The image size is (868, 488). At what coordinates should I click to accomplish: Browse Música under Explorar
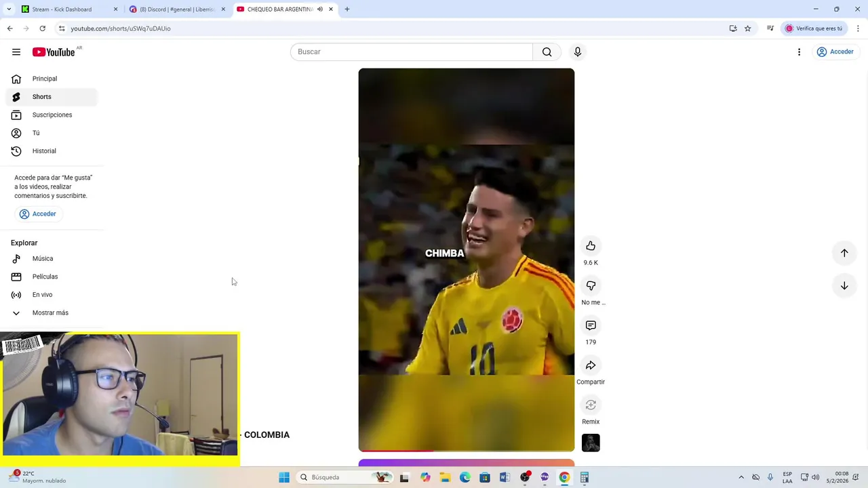point(52,258)
